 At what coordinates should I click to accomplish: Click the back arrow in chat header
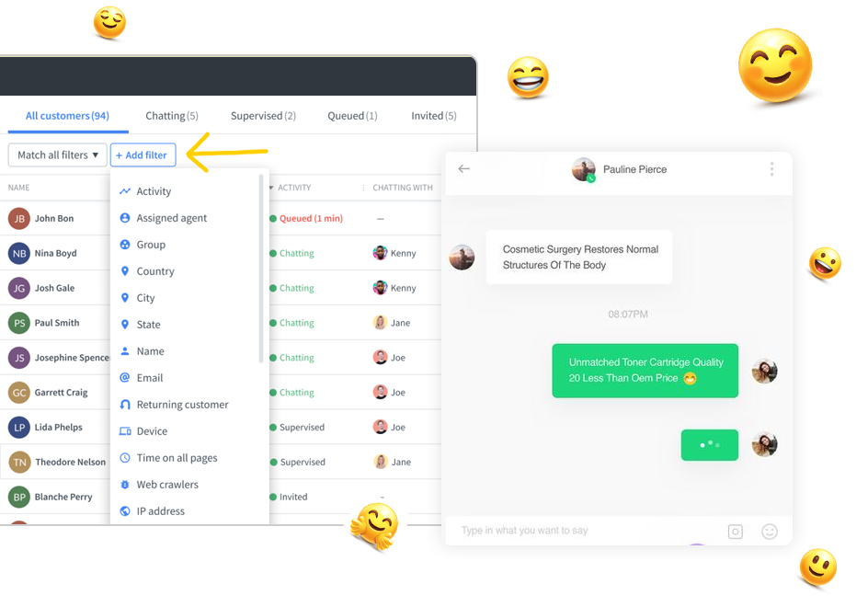pyautogui.click(x=464, y=169)
